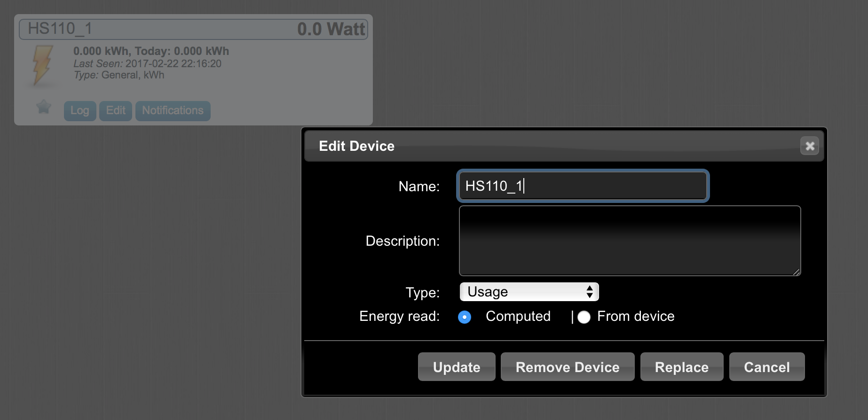Viewport: 868px width, 420px height.
Task: Click the description resize handle corner
Action: 796,272
